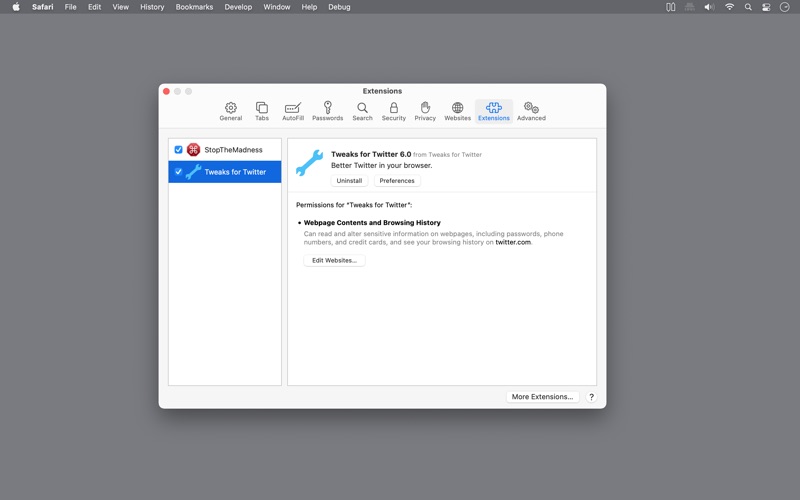Open the Debug menu
This screenshot has width=800, height=500.
pos(339,7)
